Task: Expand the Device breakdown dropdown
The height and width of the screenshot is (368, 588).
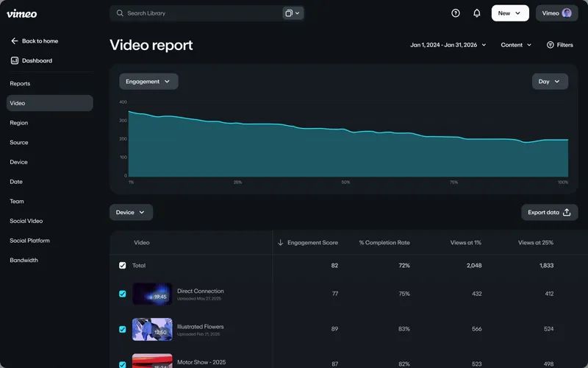Action: pyautogui.click(x=131, y=213)
